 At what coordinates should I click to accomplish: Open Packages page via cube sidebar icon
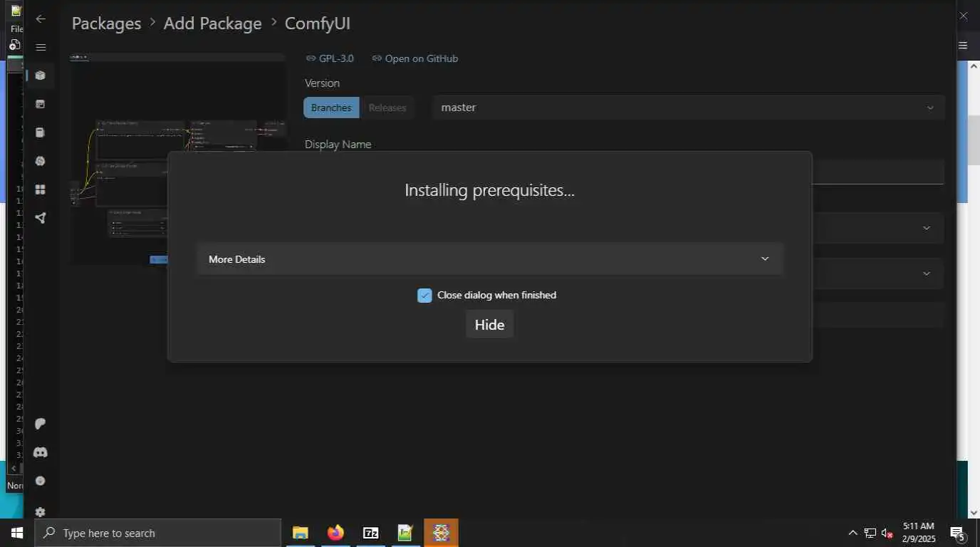pos(41,75)
